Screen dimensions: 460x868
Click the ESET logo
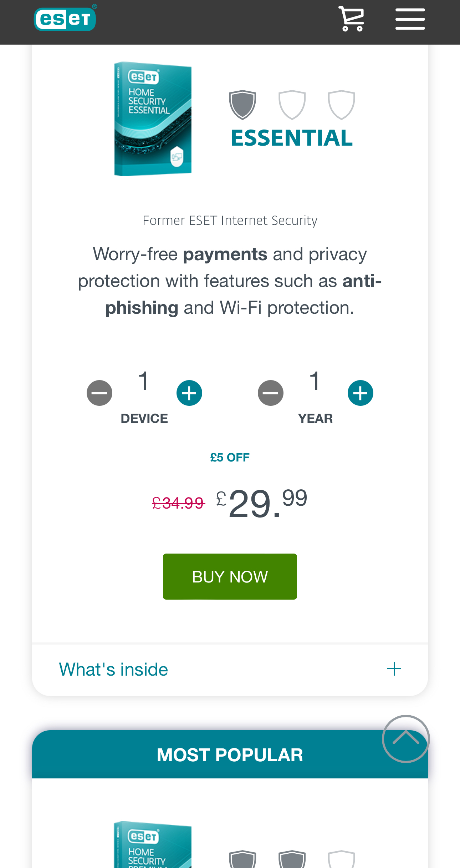(x=65, y=19)
